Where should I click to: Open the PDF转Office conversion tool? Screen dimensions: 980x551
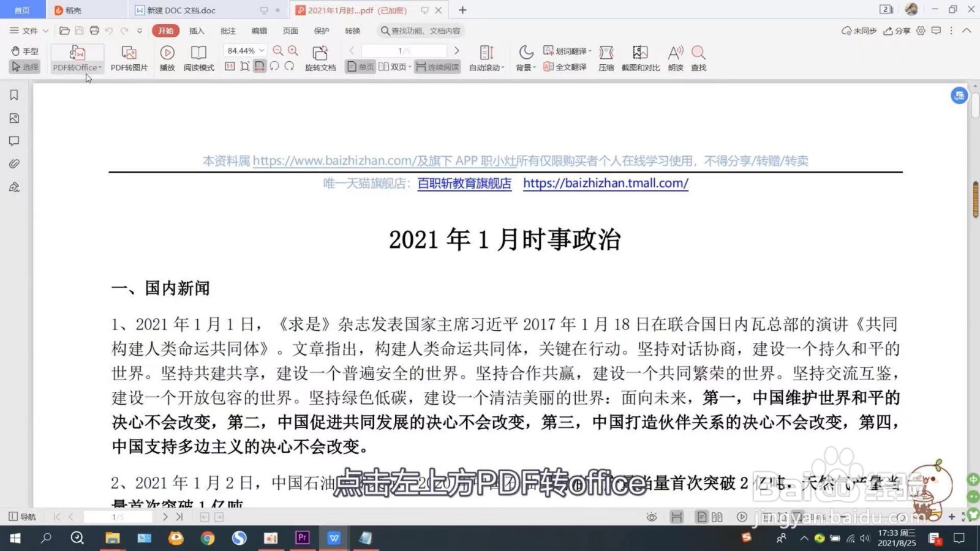[x=77, y=59]
